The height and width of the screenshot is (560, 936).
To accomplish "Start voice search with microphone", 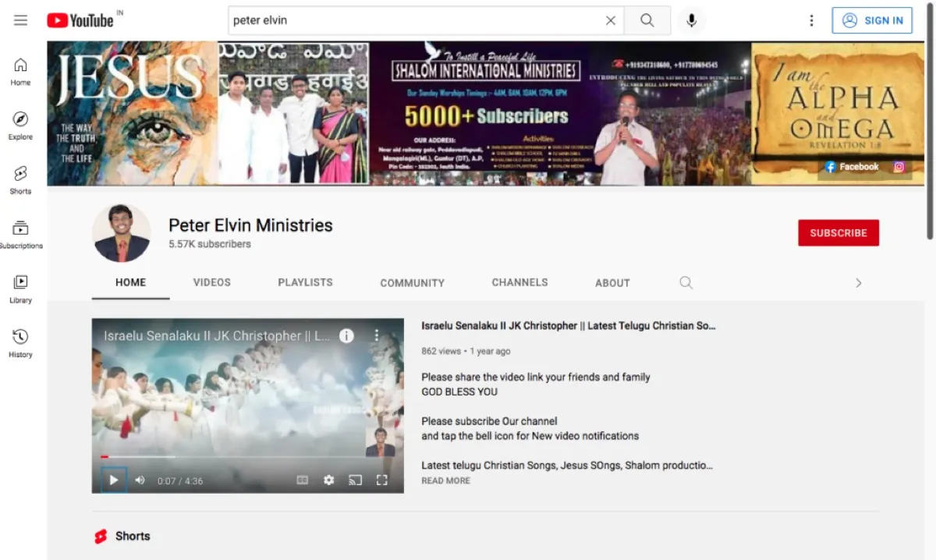I will 691,20.
